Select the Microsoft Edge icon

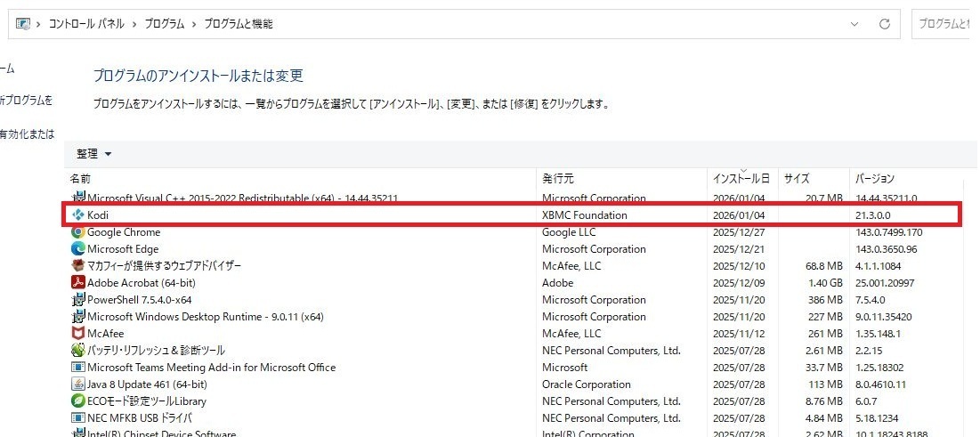78,249
